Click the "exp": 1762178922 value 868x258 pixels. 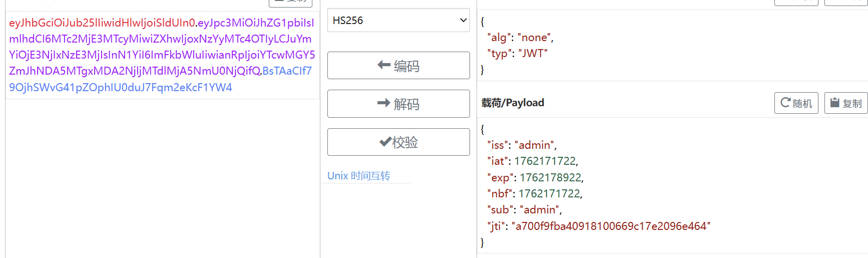pyautogui.click(x=551, y=177)
